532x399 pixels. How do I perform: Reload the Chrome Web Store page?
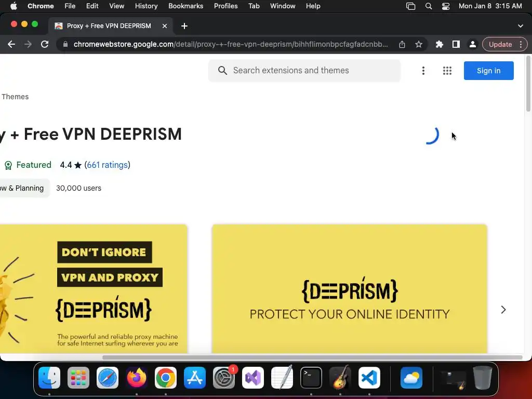[45, 44]
